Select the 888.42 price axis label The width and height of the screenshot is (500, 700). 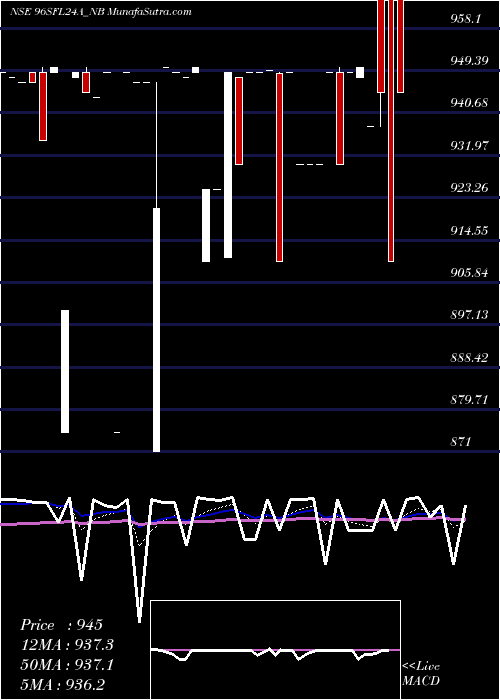point(469,358)
